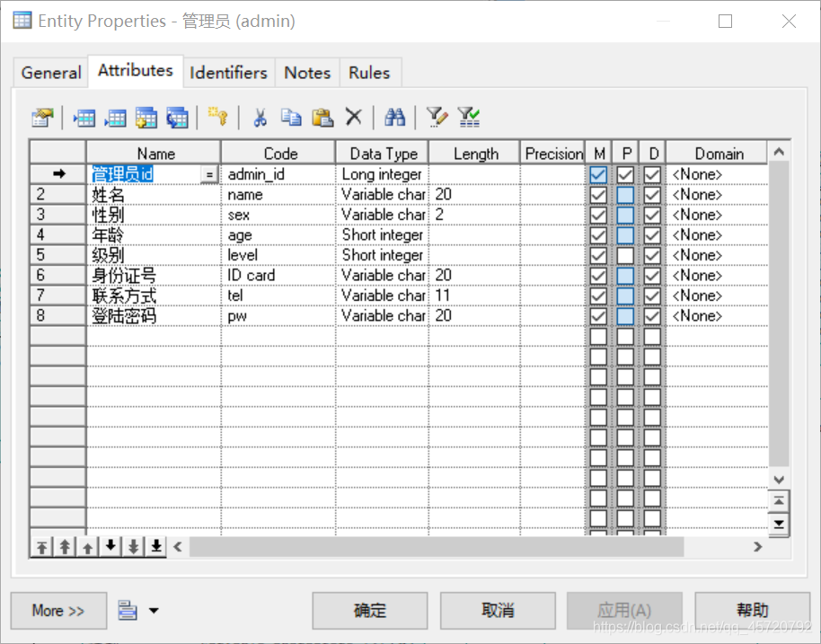Toggle Mandatory checkbox for admin_id row
Screen dimensions: 821x644
pyautogui.click(x=598, y=175)
